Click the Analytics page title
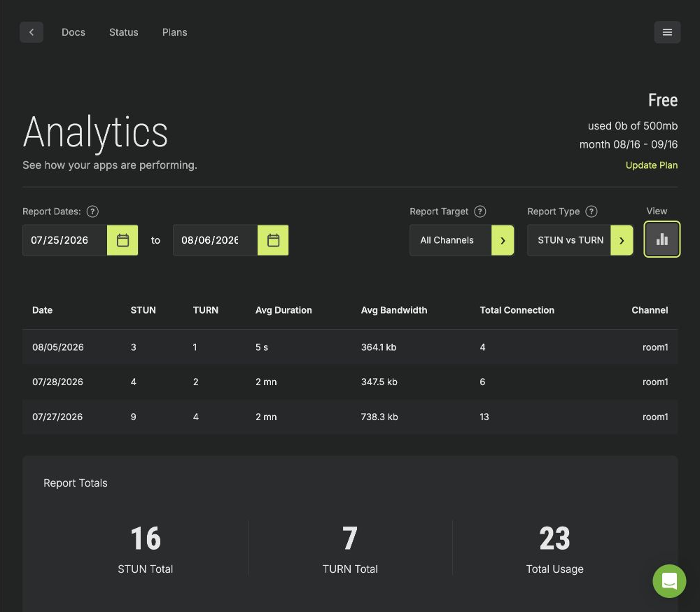 pos(95,132)
